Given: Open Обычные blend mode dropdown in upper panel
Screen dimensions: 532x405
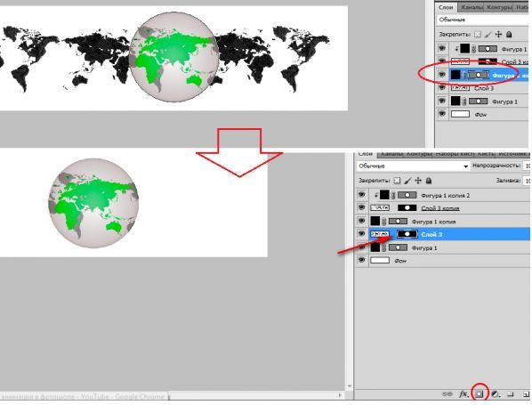Looking at the screenshot, I should coord(483,20).
